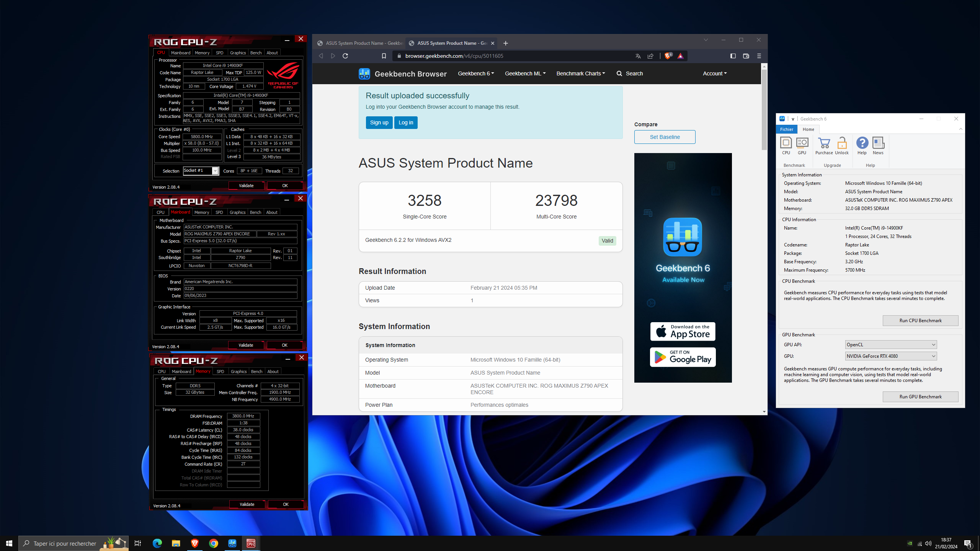The width and height of the screenshot is (980, 551).
Task: Switch to SPD tab in top CPU-Z window
Action: click(219, 53)
